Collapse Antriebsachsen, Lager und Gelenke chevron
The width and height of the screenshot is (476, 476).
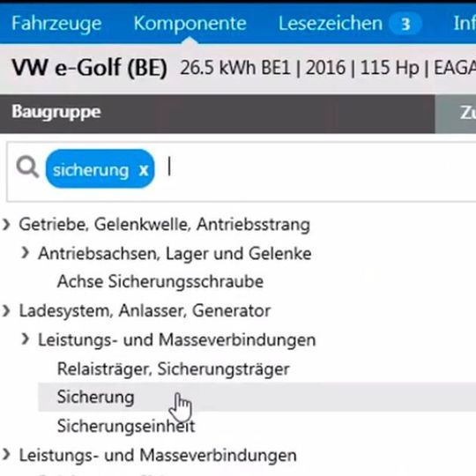[26, 253]
